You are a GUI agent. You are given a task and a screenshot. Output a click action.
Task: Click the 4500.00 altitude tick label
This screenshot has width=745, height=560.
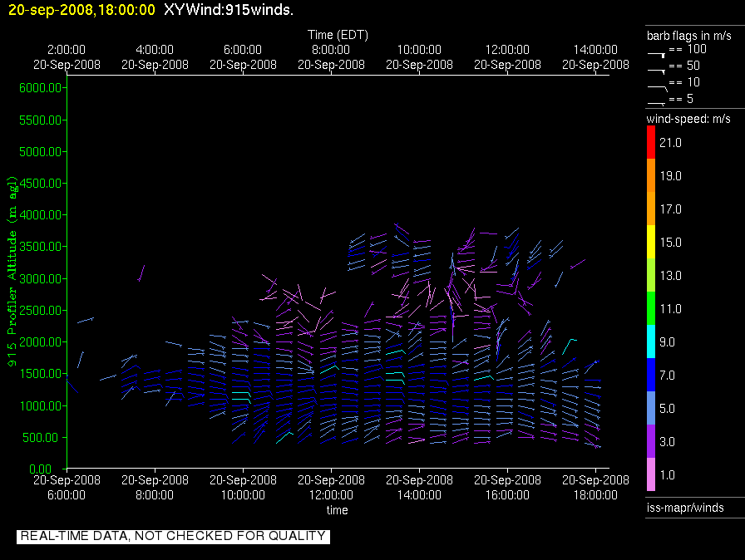point(41,183)
